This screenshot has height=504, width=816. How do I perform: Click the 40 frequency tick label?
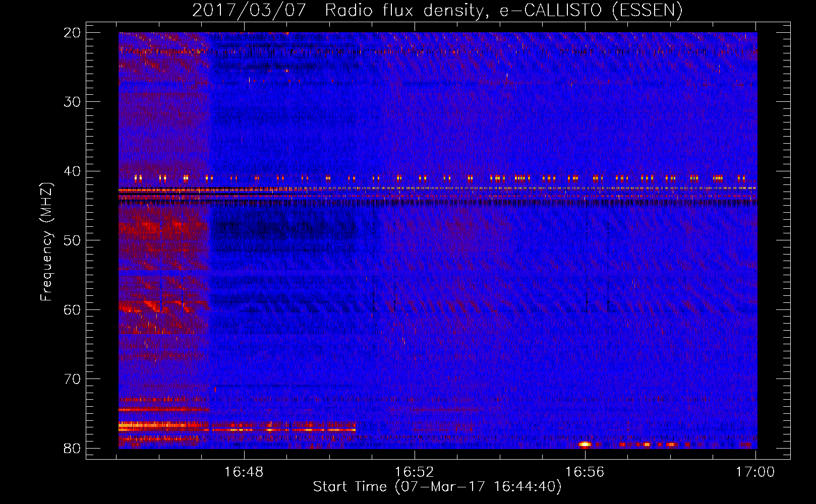[72, 171]
